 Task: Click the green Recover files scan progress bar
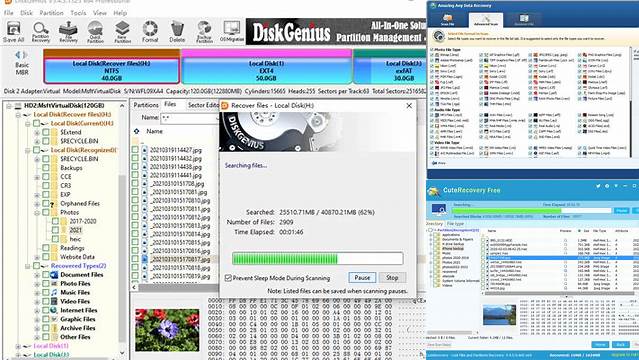pos(317,258)
